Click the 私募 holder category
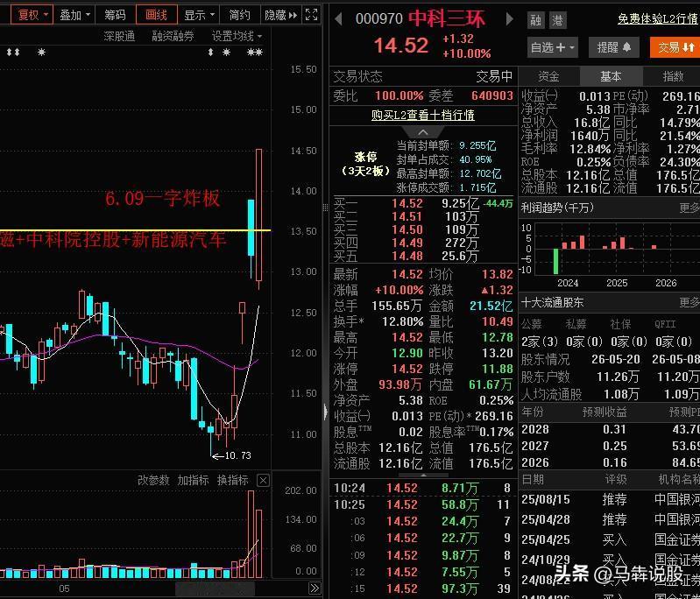This screenshot has width=700, height=599. [576, 324]
